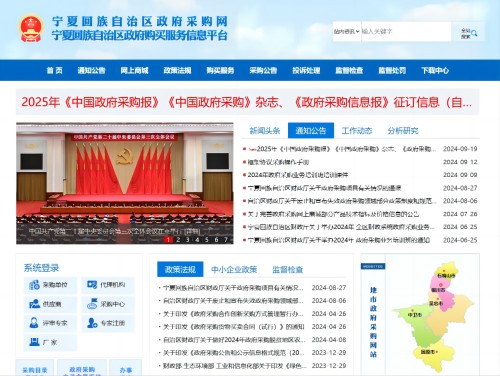Click the national emblem logo in the header

tap(32, 28)
